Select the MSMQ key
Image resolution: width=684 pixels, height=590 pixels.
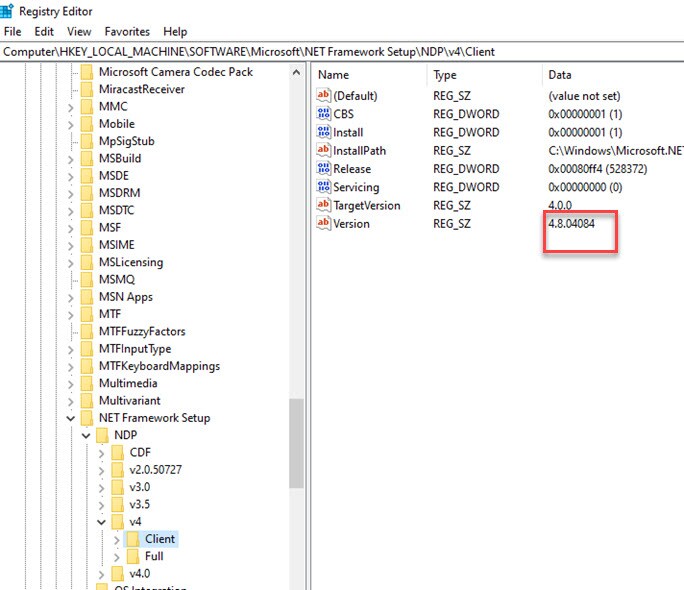coord(117,280)
